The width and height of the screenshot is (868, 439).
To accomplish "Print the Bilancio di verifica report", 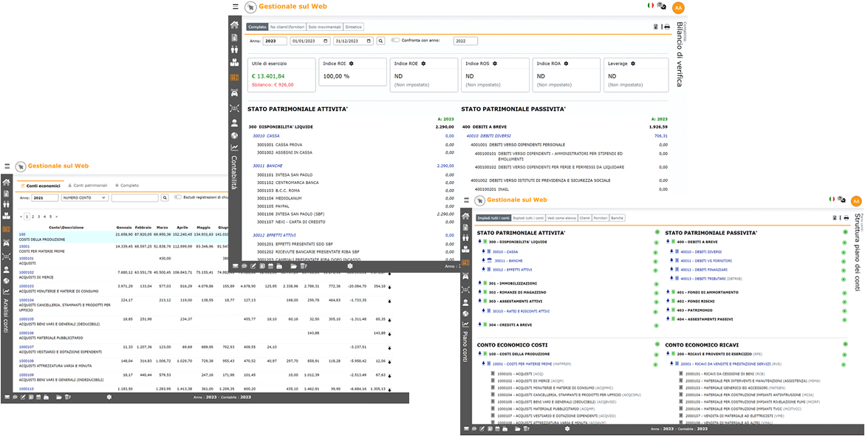I will pyautogui.click(x=667, y=27).
